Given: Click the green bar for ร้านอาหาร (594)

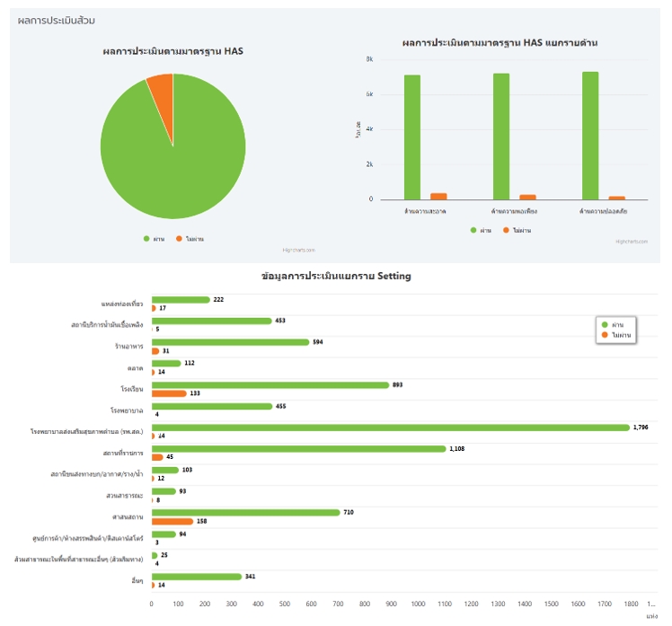Looking at the screenshot, I should pyautogui.click(x=230, y=342).
